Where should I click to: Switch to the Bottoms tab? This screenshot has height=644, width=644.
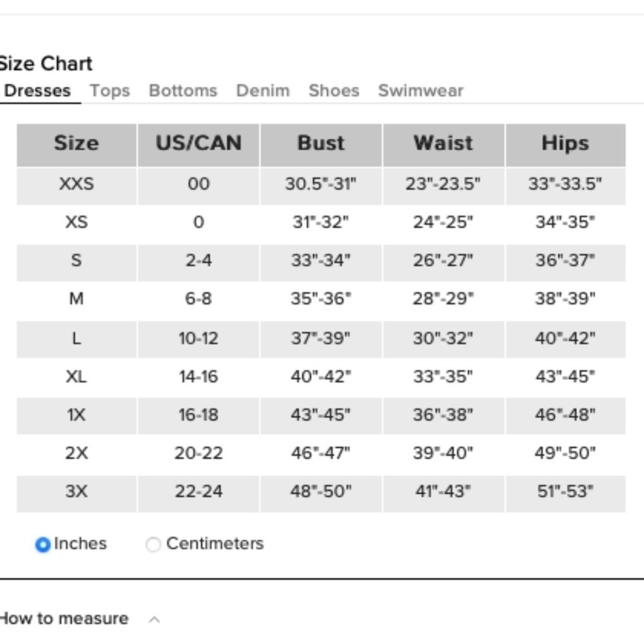click(183, 91)
